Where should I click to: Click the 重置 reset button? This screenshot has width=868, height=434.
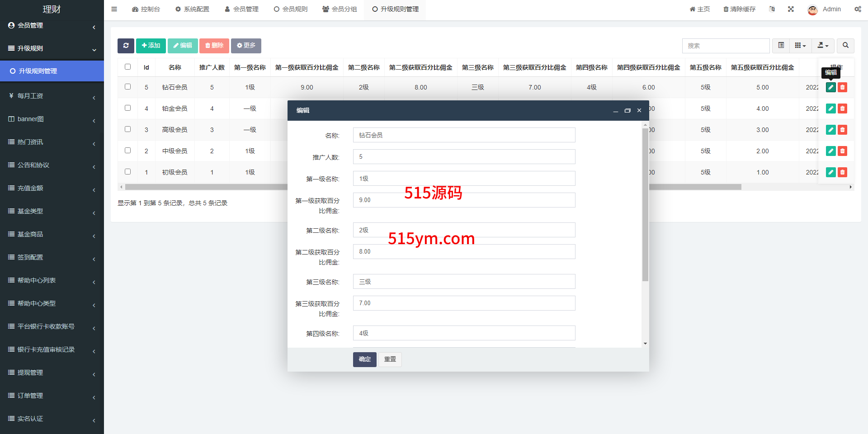390,359
